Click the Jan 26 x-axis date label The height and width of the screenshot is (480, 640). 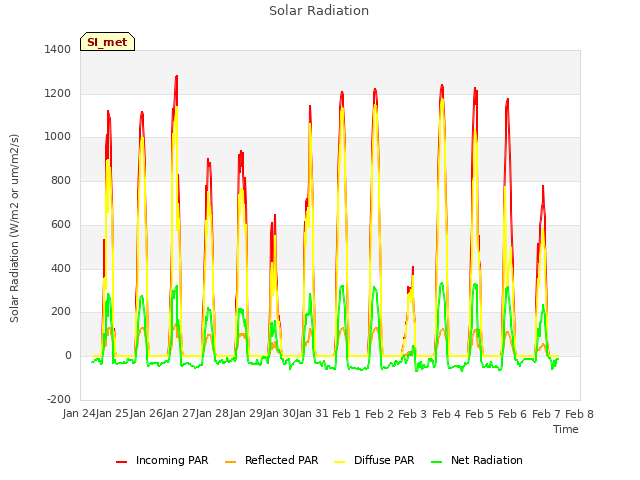146,413
